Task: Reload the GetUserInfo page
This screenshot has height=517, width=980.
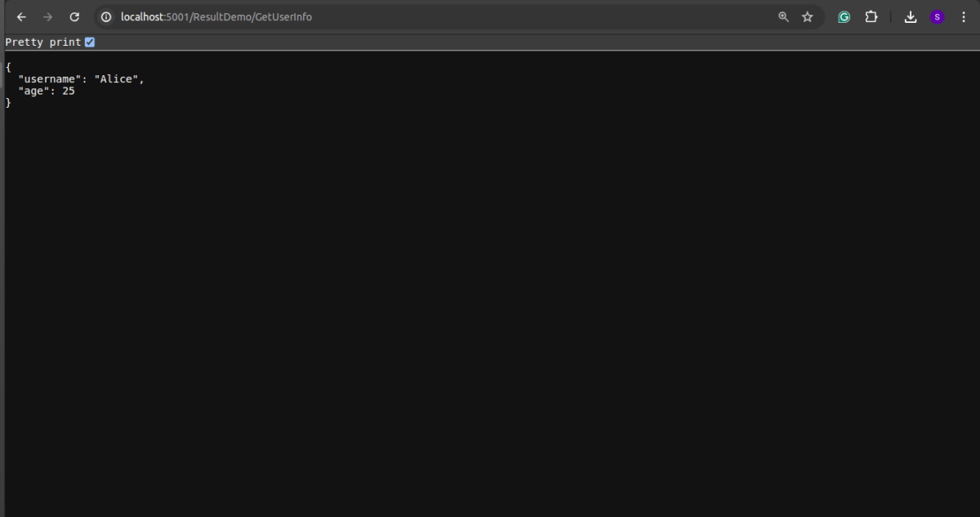Action: pos(73,16)
